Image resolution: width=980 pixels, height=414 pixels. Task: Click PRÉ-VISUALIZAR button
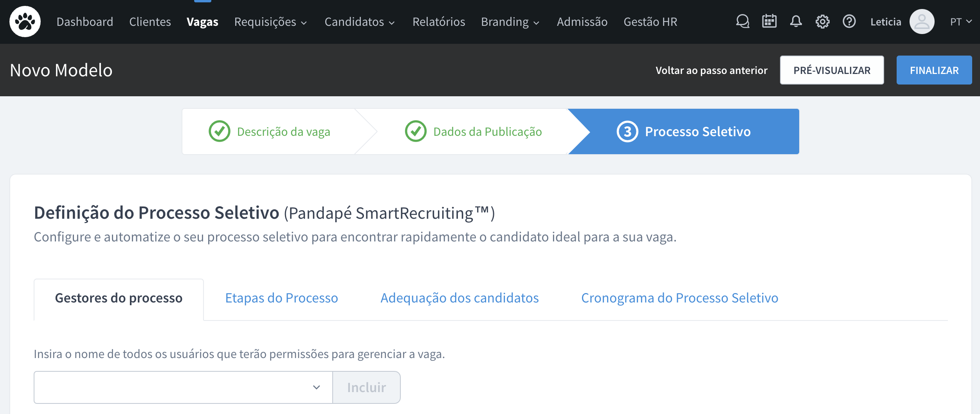832,70
